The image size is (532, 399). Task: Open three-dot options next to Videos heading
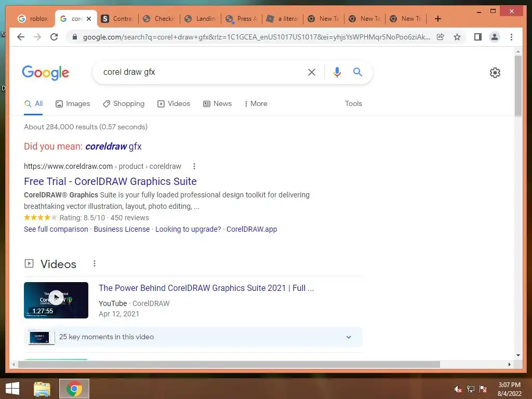point(95,263)
